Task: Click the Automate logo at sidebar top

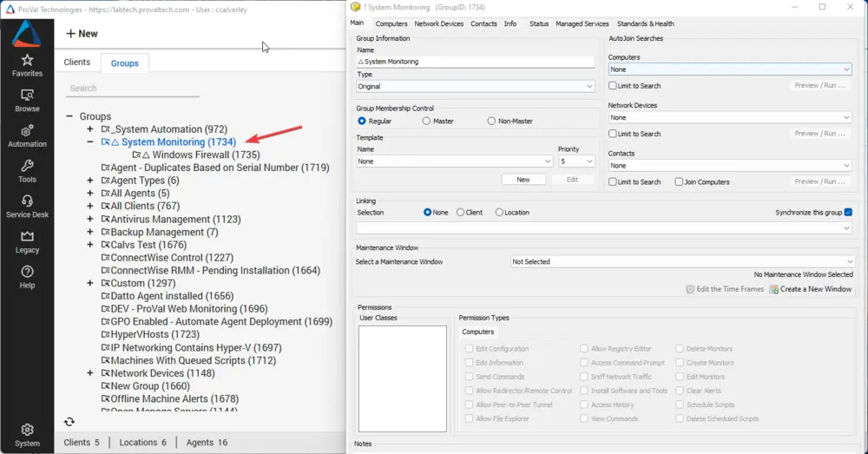Action: pos(27,33)
